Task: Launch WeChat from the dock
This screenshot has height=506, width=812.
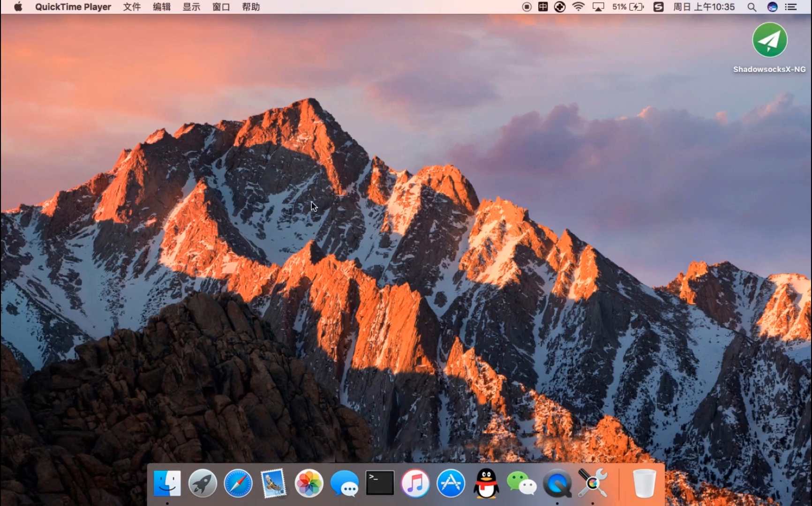Action: click(521, 483)
